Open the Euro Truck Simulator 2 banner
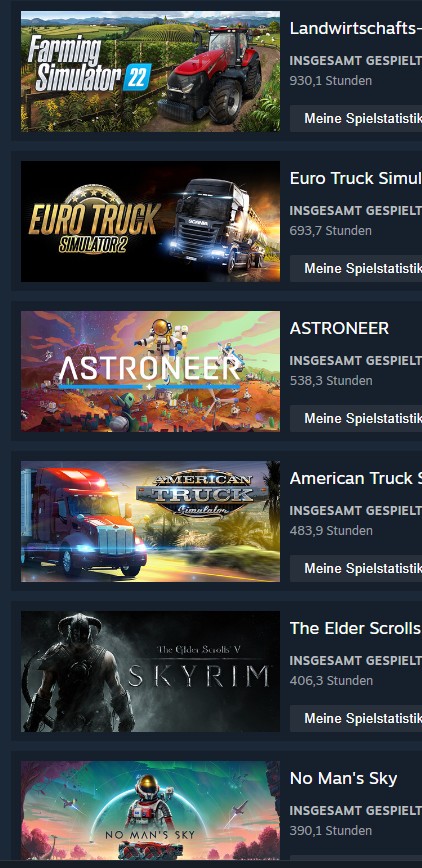This screenshot has width=422, height=868. 150,221
